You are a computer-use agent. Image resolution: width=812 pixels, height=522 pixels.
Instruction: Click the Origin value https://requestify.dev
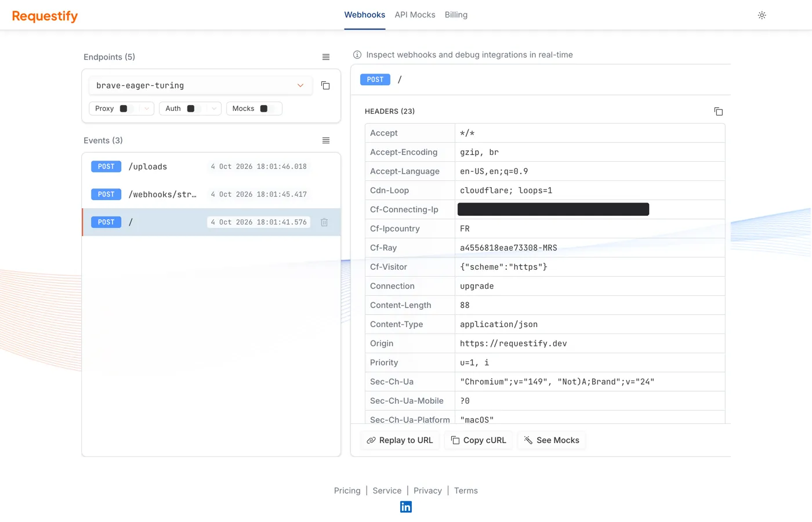point(513,343)
